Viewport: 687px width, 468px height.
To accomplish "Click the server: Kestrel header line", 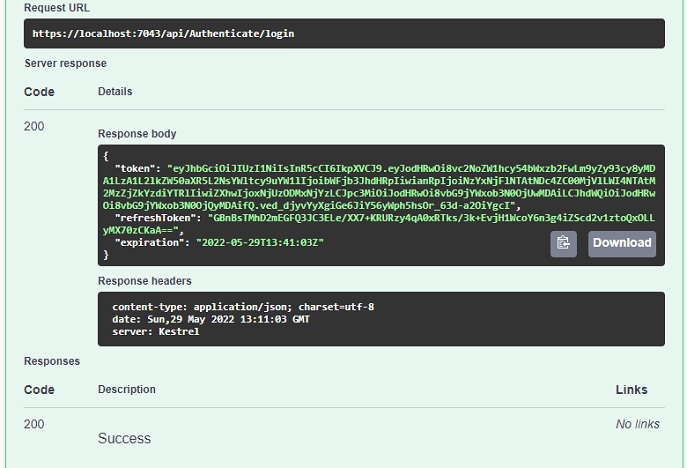I will click(156, 331).
